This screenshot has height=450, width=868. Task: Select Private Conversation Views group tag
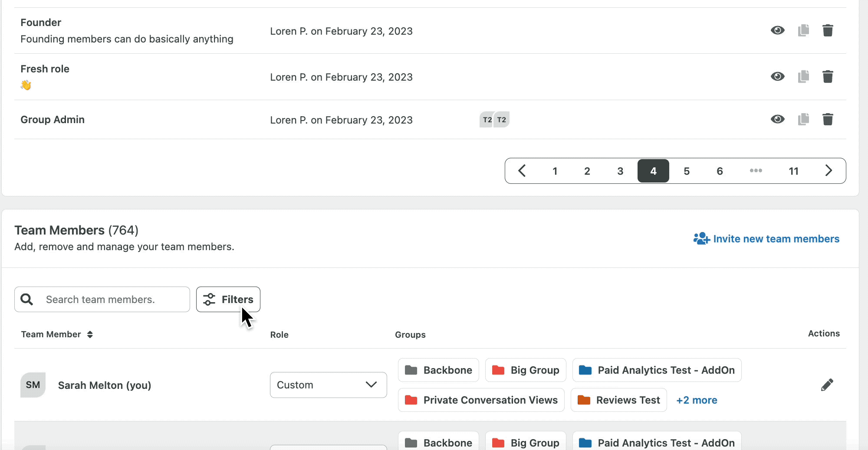tap(481, 400)
